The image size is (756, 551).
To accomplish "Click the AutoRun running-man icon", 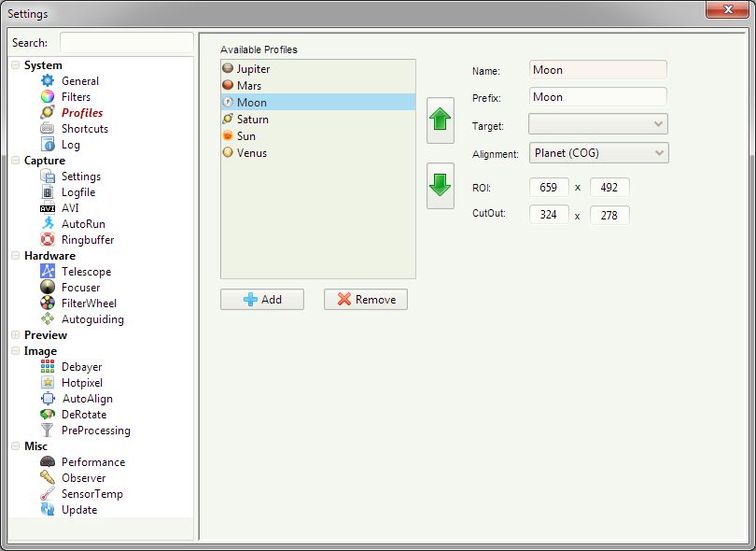I will pos(48,223).
